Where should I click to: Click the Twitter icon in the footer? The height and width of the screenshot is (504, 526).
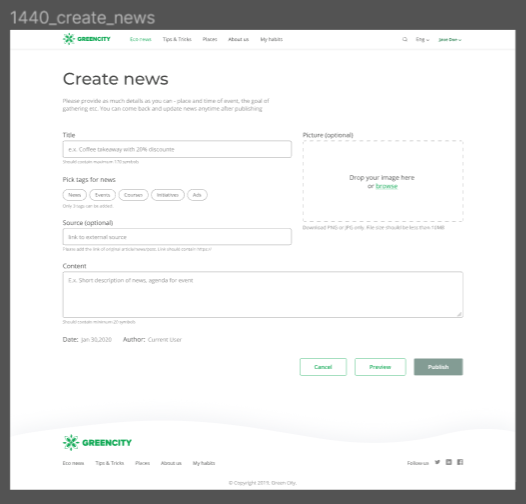(437, 462)
